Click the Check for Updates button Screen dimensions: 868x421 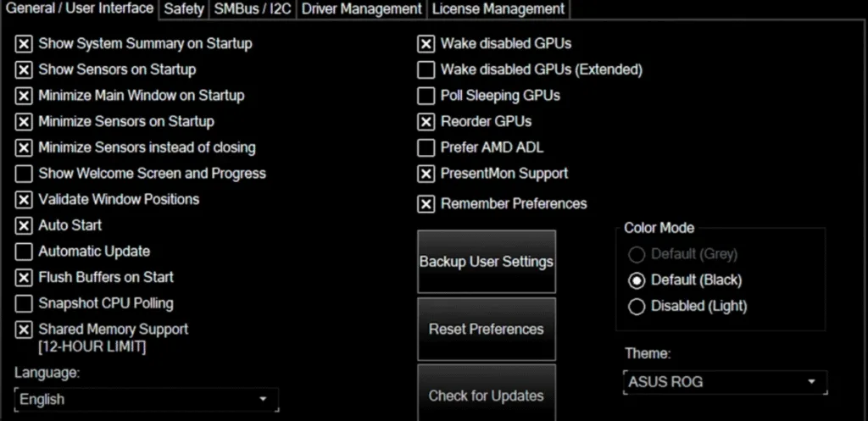coord(487,392)
